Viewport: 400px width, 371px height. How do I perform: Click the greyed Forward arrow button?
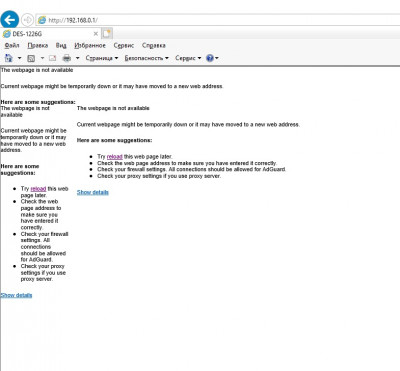coord(27,20)
